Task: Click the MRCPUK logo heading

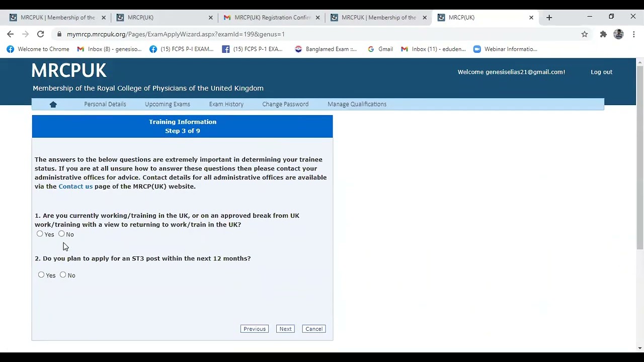Action: [x=69, y=71]
